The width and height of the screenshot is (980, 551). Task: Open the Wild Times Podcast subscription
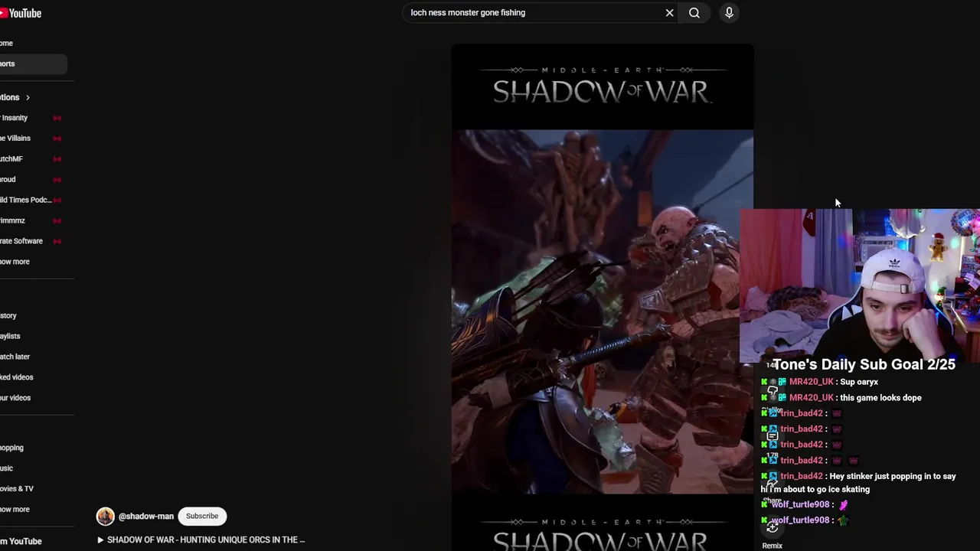25,200
